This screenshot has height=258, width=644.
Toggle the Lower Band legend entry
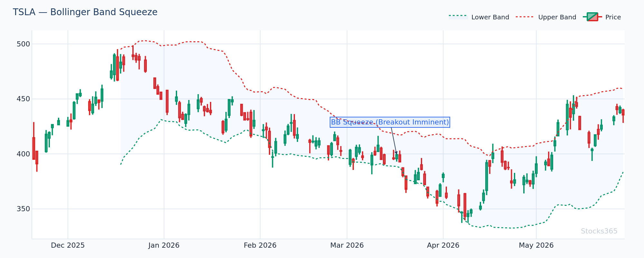479,17
